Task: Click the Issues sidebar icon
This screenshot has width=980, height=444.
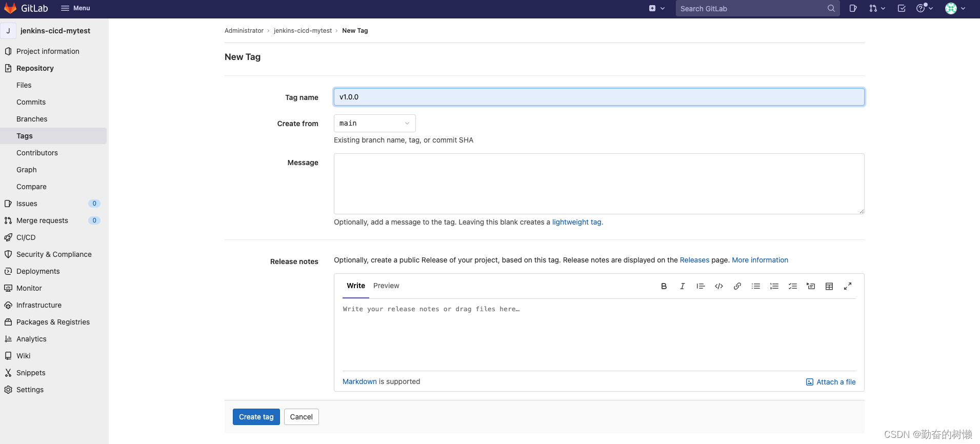Action: (8, 204)
